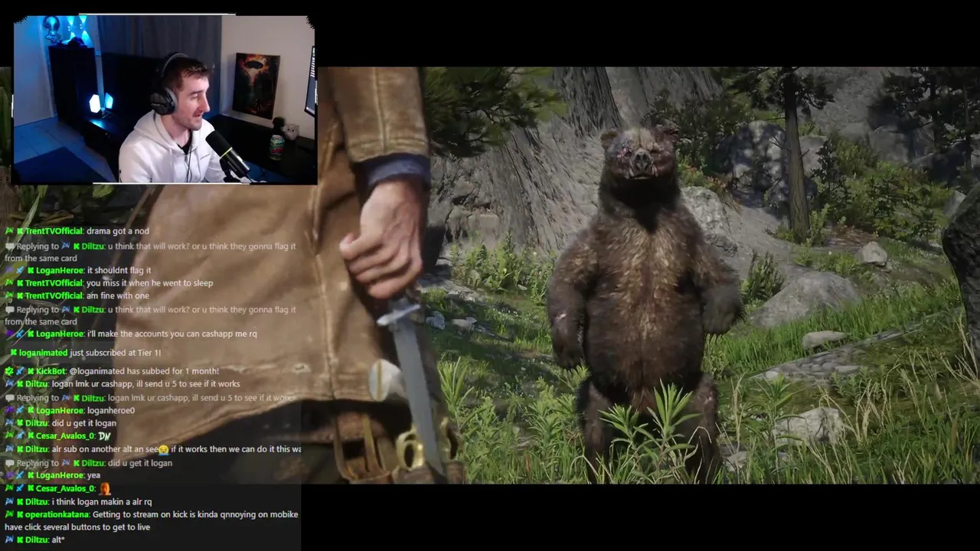
Task: Click the message 'you miss it when he went to sleep'
Action: coord(150,283)
